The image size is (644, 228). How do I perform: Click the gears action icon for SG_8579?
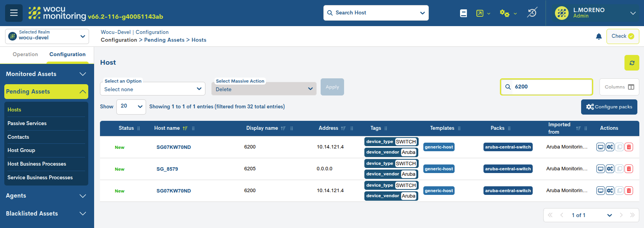(x=610, y=169)
